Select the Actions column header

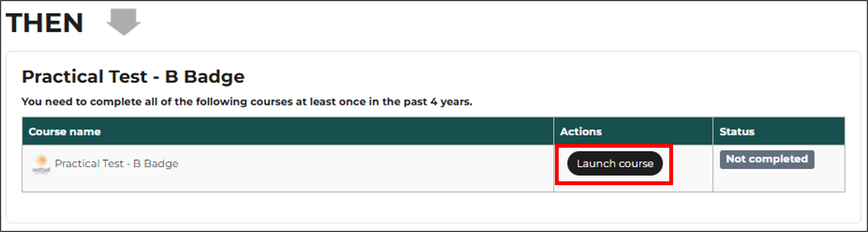pyautogui.click(x=580, y=132)
